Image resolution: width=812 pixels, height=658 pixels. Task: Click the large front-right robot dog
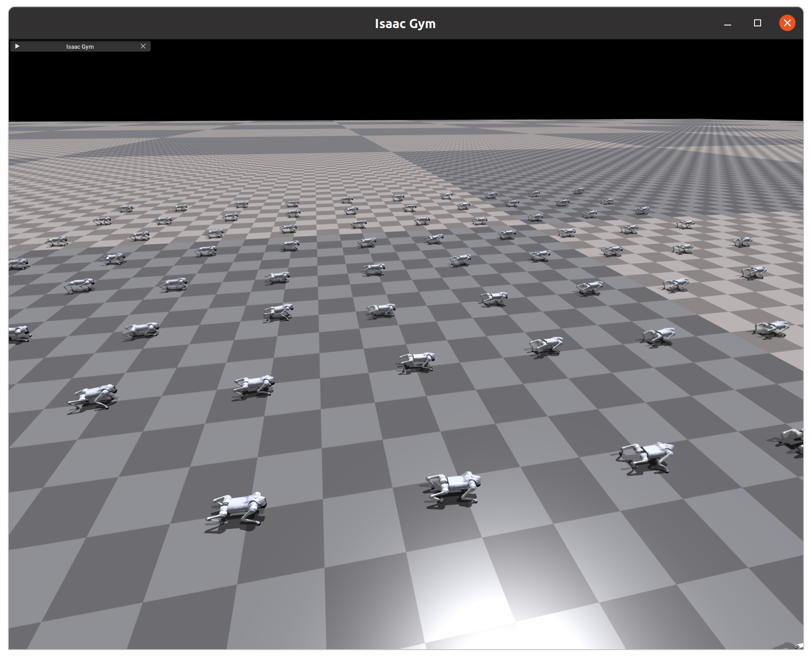646,457
